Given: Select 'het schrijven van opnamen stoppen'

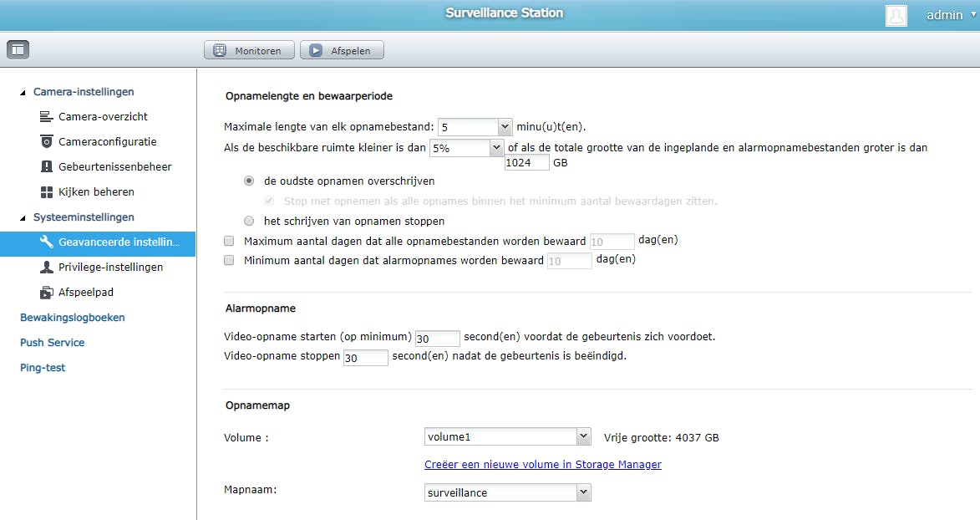Looking at the screenshot, I should coord(248,221).
